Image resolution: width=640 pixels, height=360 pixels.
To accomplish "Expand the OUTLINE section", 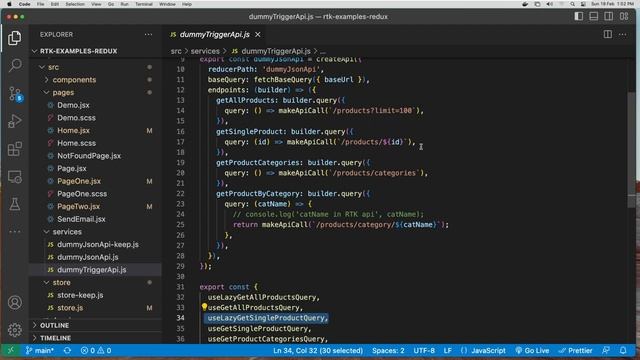I will (54, 325).
